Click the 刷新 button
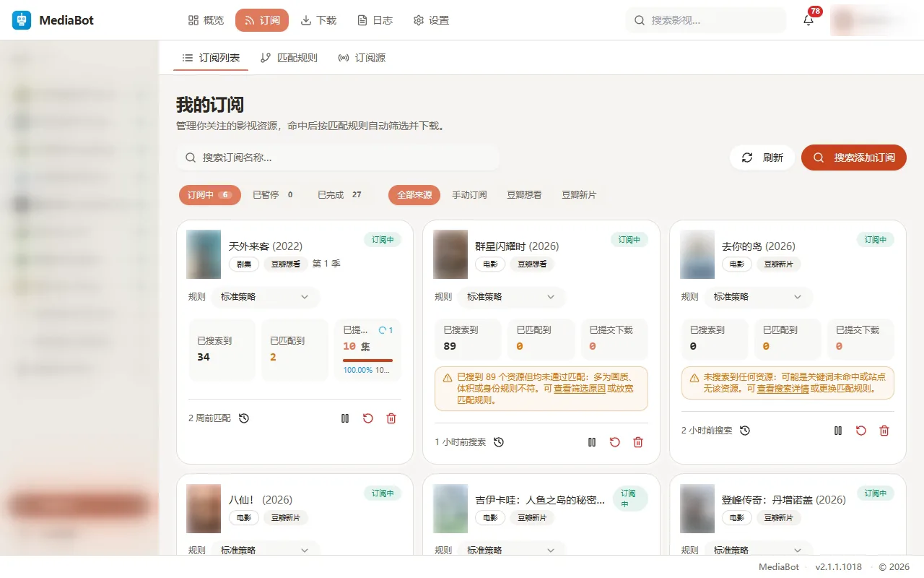 point(762,158)
